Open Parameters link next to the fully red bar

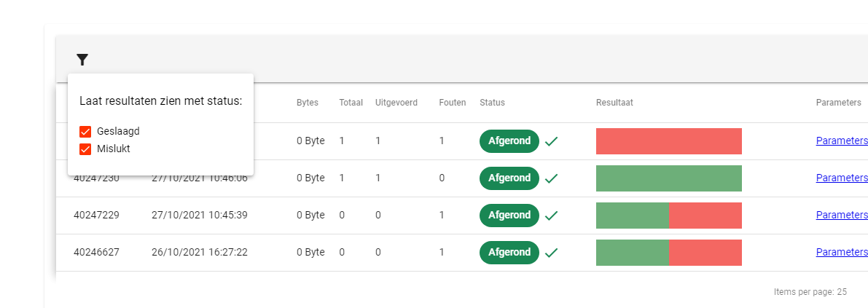[841, 141]
